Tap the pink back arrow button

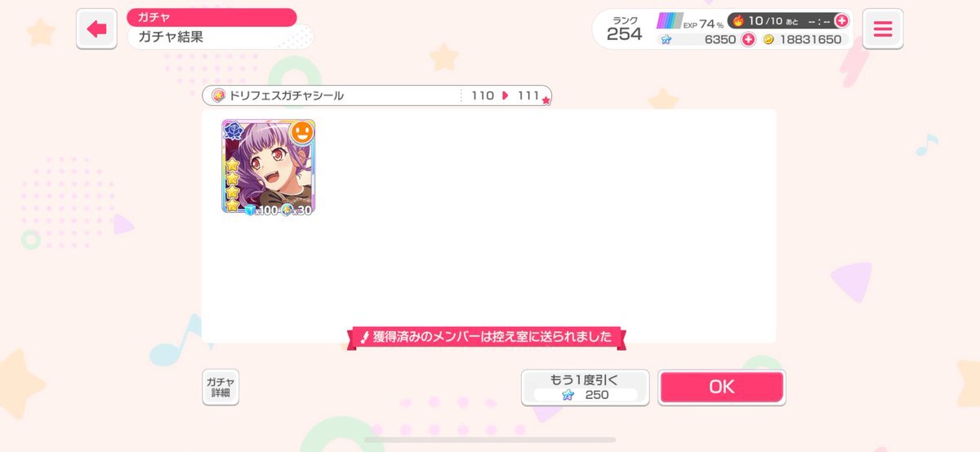[x=96, y=29]
